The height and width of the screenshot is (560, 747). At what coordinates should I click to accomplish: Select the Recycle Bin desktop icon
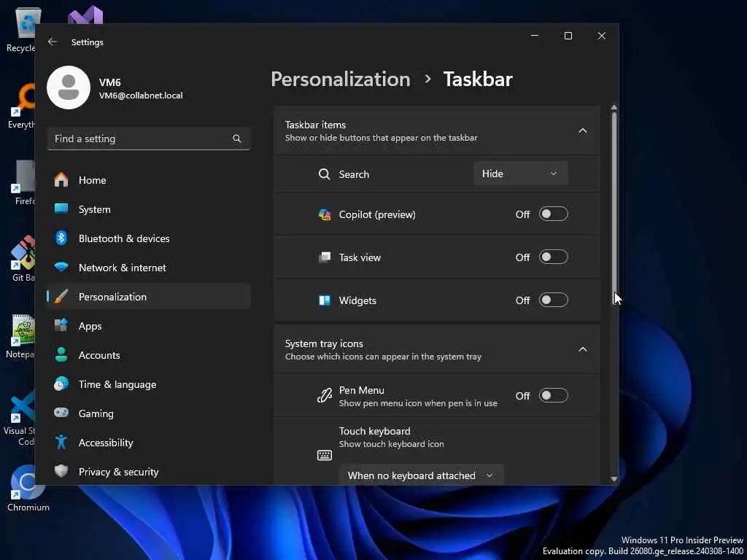(x=21, y=29)
